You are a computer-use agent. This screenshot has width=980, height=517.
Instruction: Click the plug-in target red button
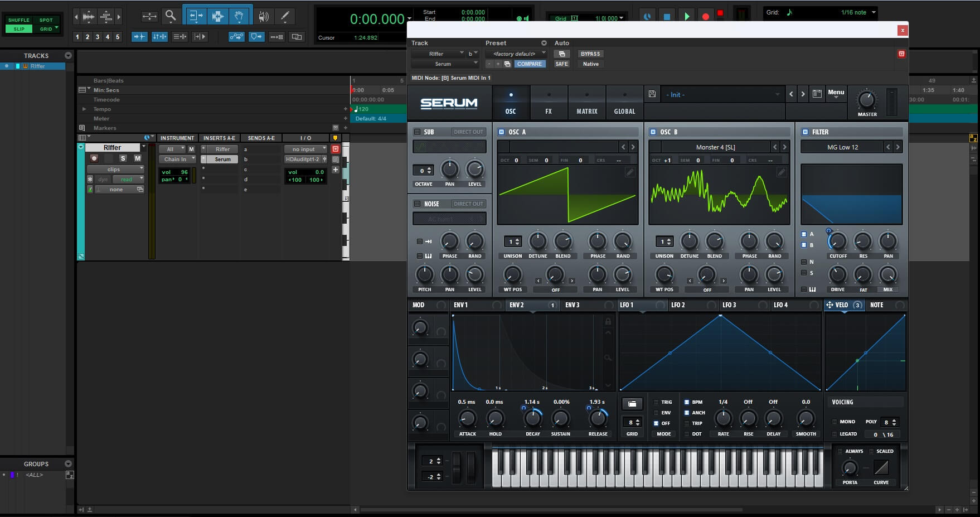coord(901,54)
